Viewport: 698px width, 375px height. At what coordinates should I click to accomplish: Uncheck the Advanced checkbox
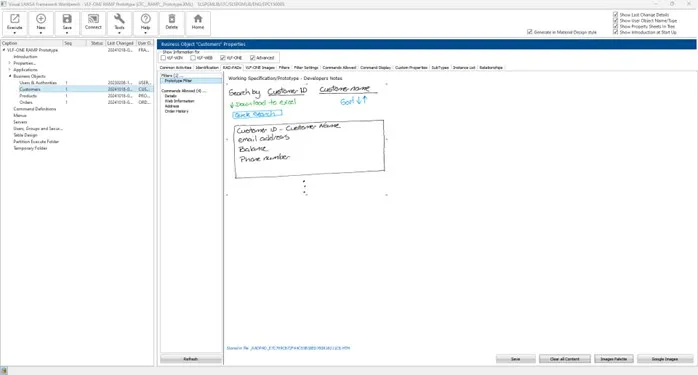[x=252, y=58]
